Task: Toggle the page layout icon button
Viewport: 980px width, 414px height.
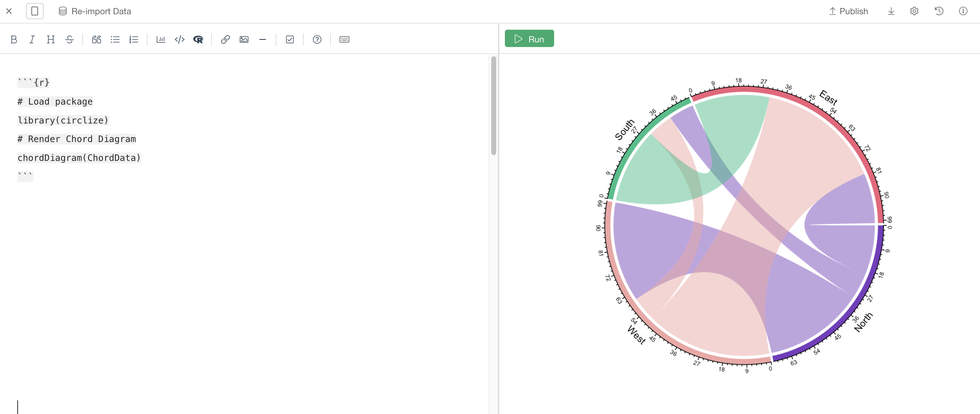Action: click(x=35, y=11)
